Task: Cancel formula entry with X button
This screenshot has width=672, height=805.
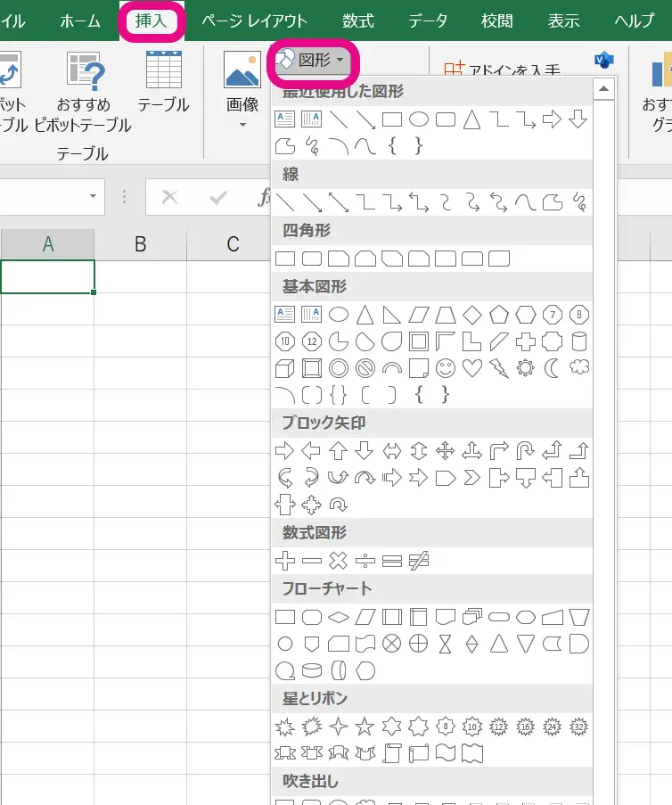Action: (169, 197)
